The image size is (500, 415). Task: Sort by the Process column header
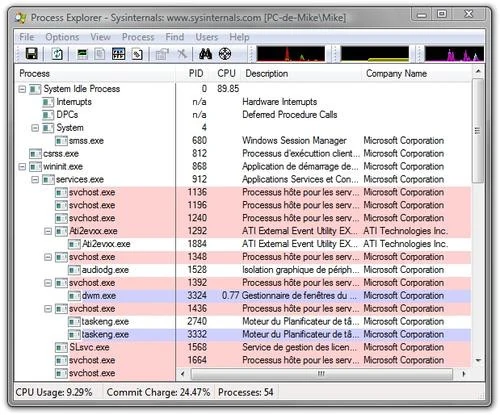(x=95, y=73)
